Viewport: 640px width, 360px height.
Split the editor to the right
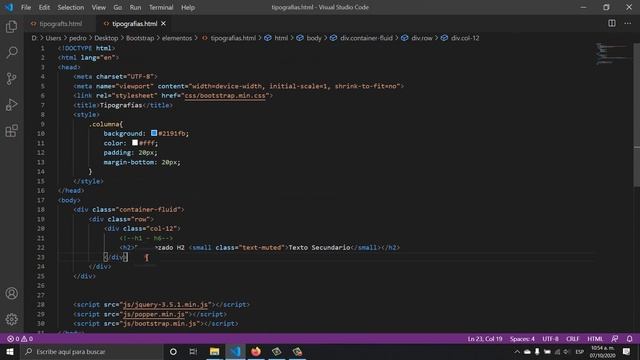coord(611,23)
